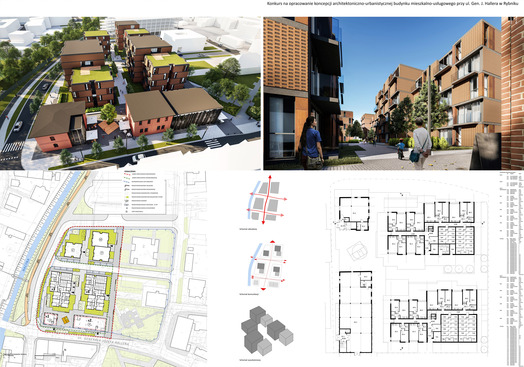Click the child on the bicycle in the rendering
The width and height of the screenshot is (524, 367).
(x=400, y=149)
